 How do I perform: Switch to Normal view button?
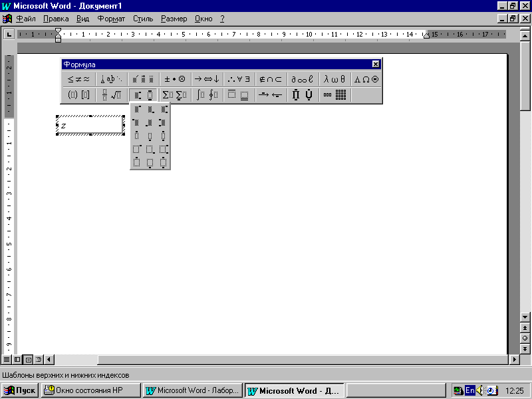tap(7, 359)
